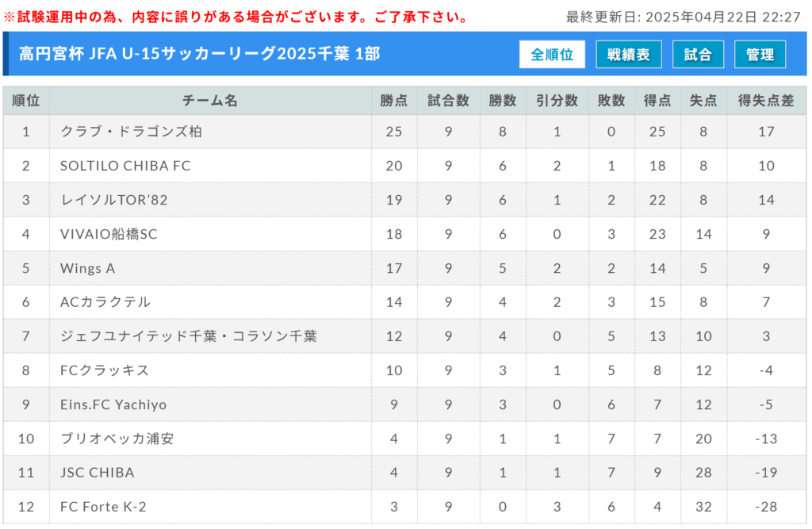Switch to the 戦績表 tab
812x529 pixels.
(629, 55)
